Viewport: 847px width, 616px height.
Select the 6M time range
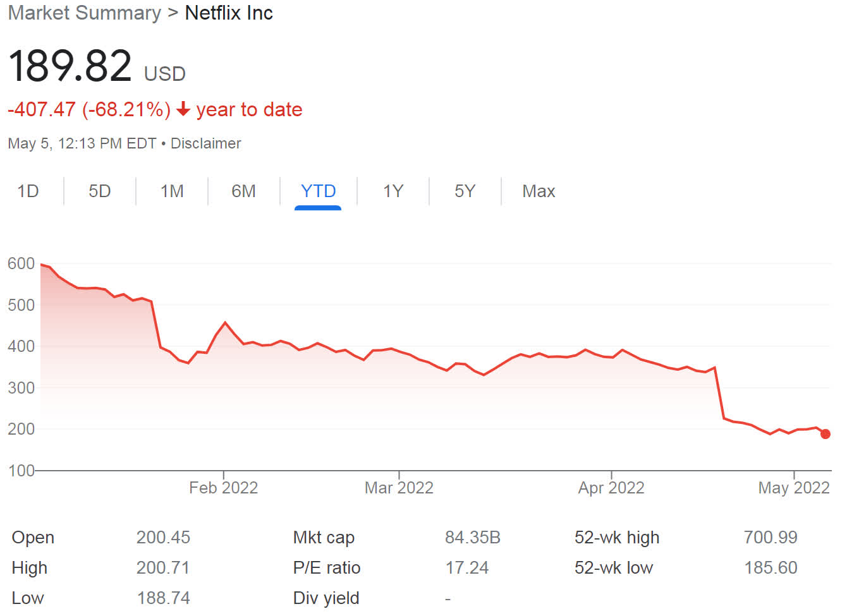pos(244,191)
